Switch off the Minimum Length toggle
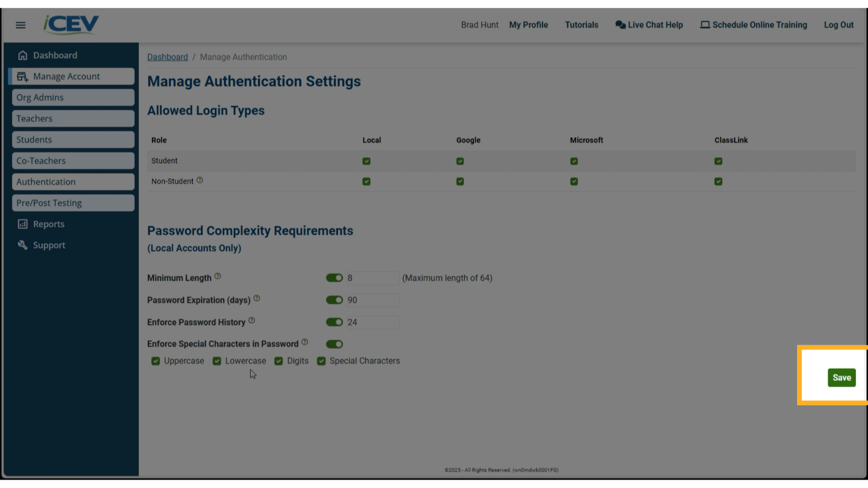Screen dimensions: 868x488 tap(335, 278)
